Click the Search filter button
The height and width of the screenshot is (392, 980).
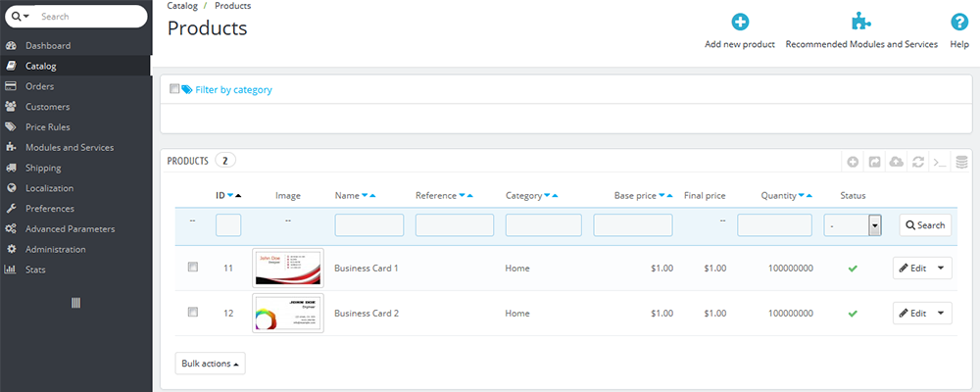(x=925, y=225)
